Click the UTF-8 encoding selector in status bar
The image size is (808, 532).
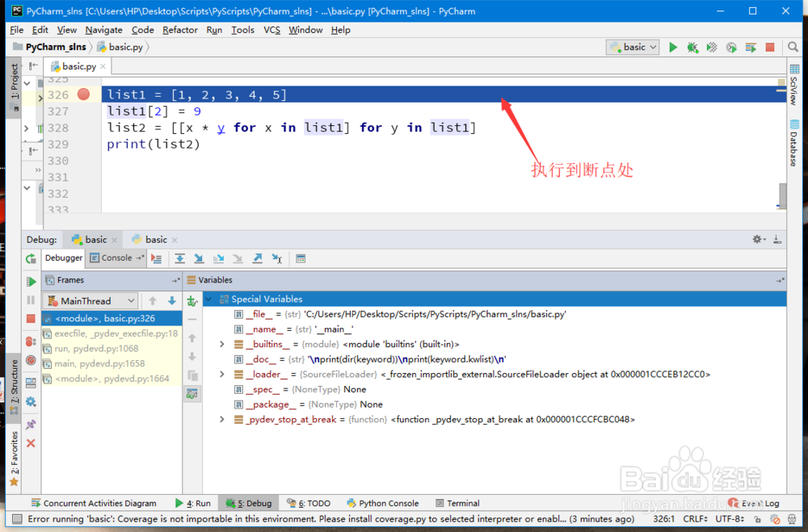click(730, 518)
